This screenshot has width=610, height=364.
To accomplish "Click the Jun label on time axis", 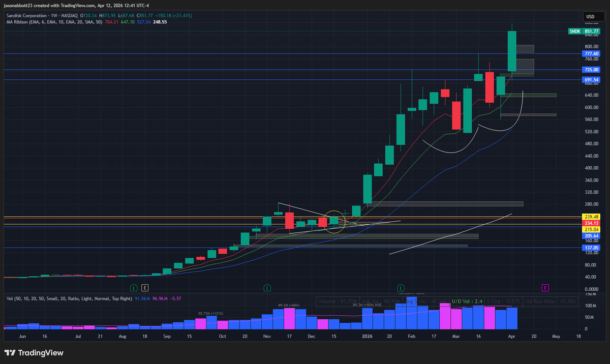I will (22, 336).
